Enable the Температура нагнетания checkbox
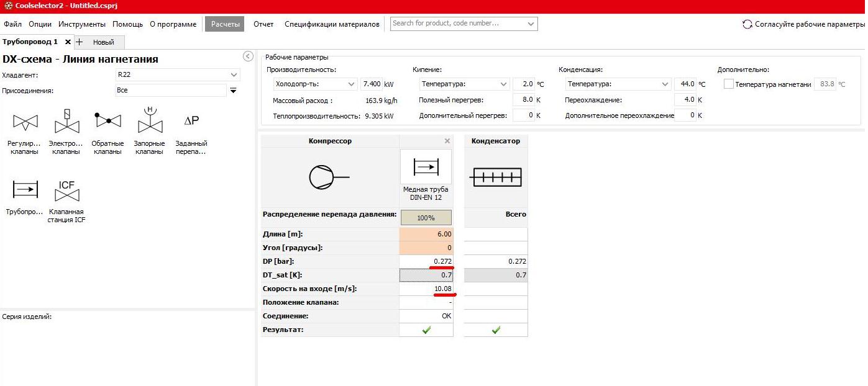This screenshot has height=386, width=868. point(728,84)
